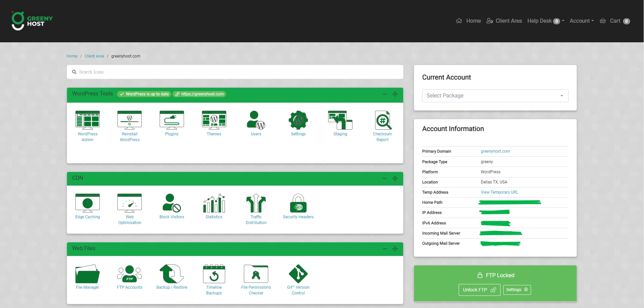Click the Unlock FTP button
Viewport: 644px width, 308px height.
click(479, 290)
